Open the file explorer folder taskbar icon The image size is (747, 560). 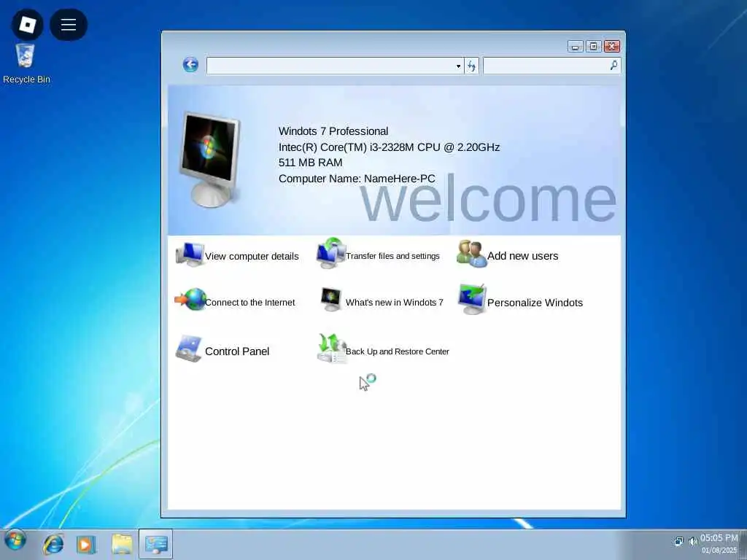[122, 544]
